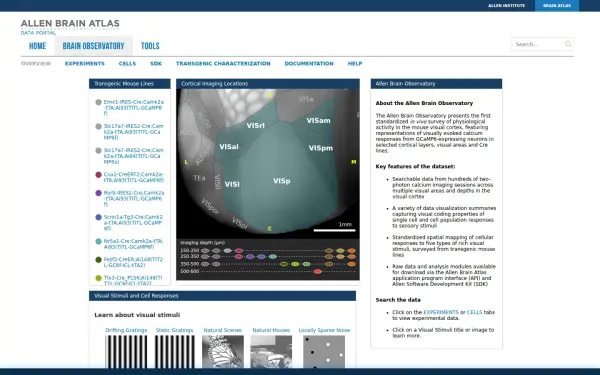Click the butterfly Natural Scenes thumbnail
600x375 pixels.
pyautogui.click(x=223, y=352)
